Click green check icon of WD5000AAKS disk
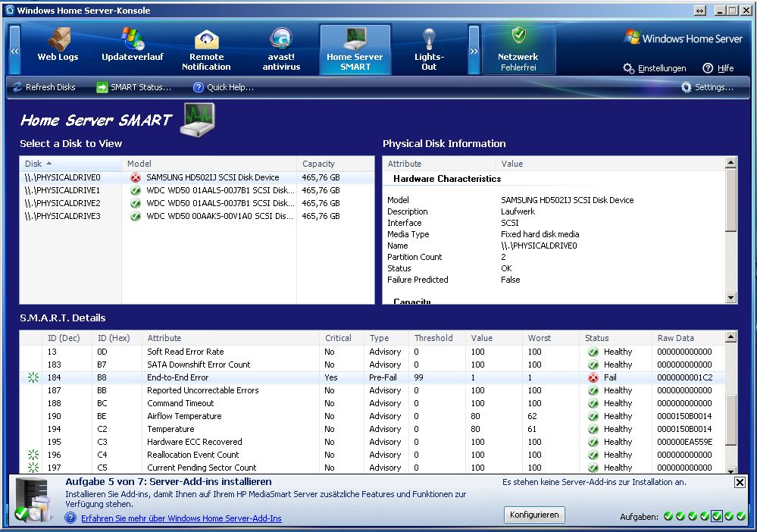Image resolution: width=757 pixels, height=532 pixels. [136, 216]
